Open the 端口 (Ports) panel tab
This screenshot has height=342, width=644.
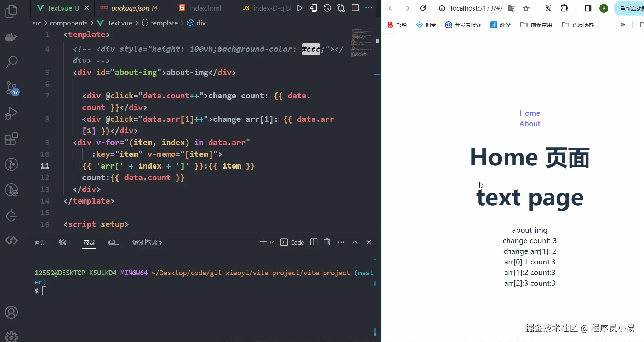point(114,243)
